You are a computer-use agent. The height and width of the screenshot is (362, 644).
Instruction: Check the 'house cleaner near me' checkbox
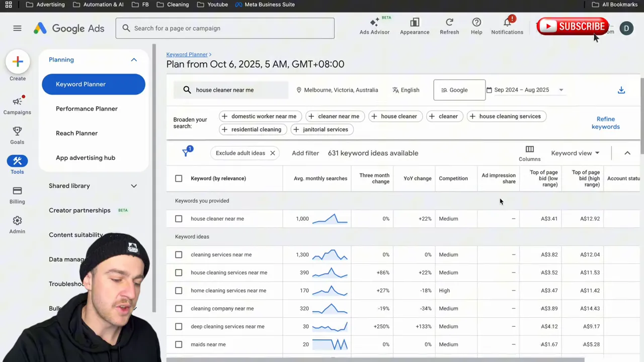click(x=179, y=219)
